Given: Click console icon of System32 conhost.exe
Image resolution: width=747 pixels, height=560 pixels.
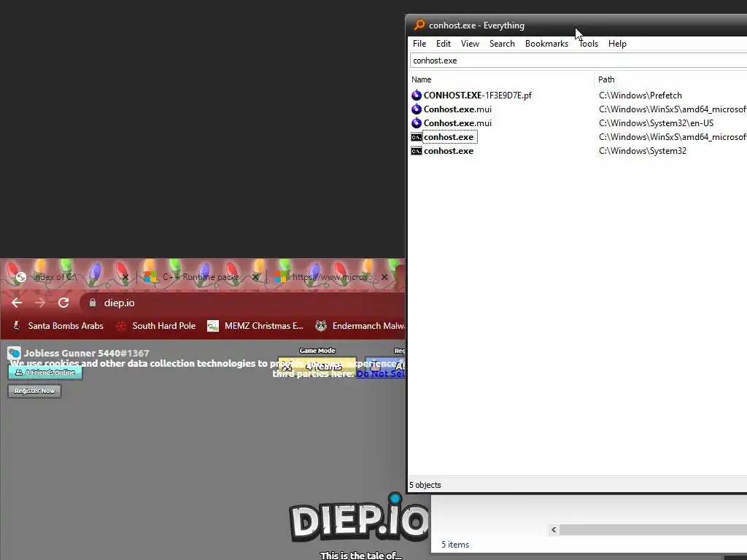Looking at the screenshot, I should pyautogui.click(x=417, y=151).
